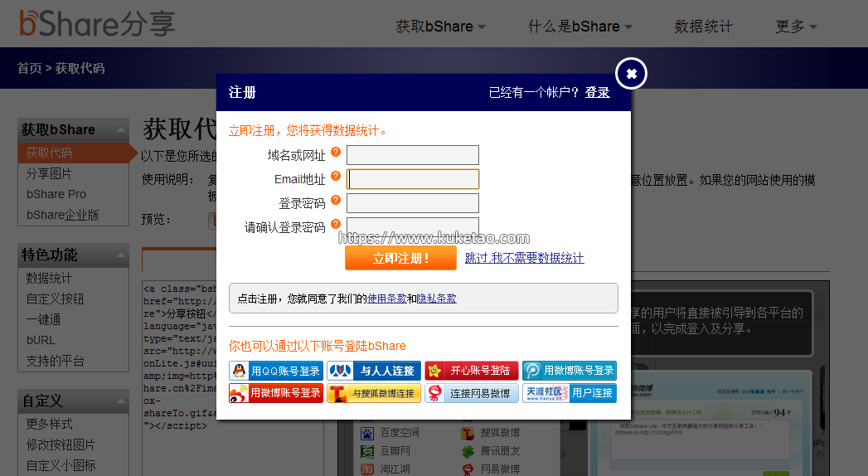
Task: Open the 使用条款 link
Action: 387,299
